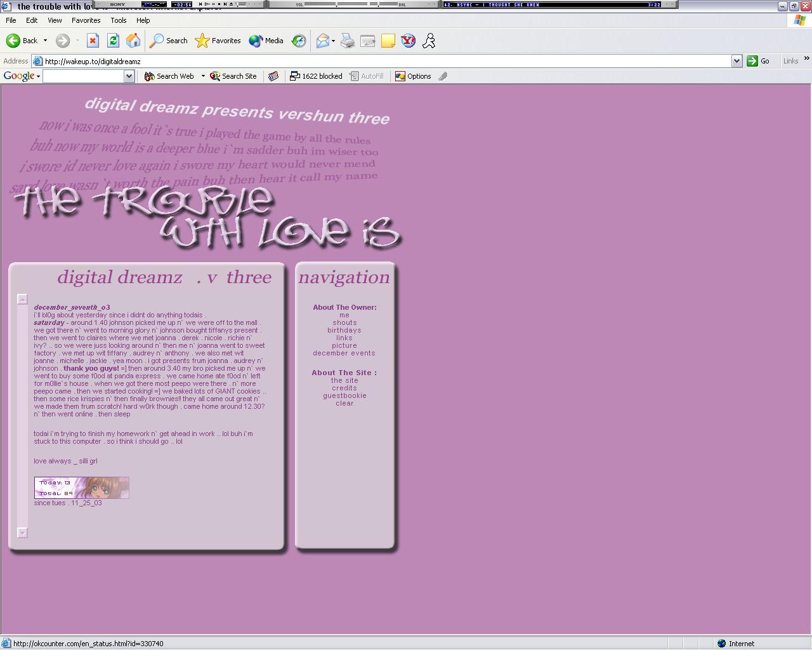This screenshot has width=812, height=650.
Task: Launch the AIM running man icon
Action: pyautogui.click(x=429, y=41)
